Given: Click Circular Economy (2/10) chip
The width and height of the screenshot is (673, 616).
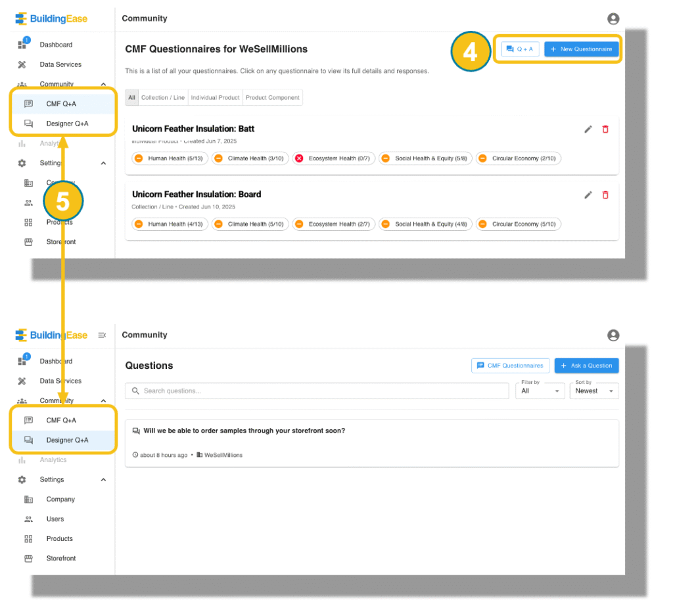Looking at the screenshot, I should (519, 158).
